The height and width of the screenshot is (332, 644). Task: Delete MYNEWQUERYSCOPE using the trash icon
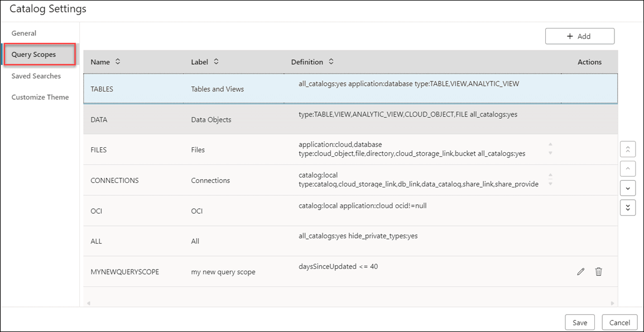(598, 271)
